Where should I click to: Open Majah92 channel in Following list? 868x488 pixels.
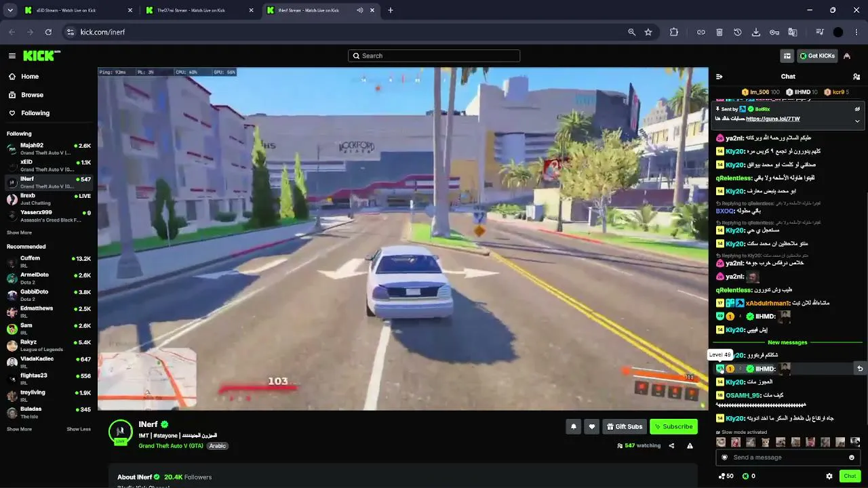49,148
